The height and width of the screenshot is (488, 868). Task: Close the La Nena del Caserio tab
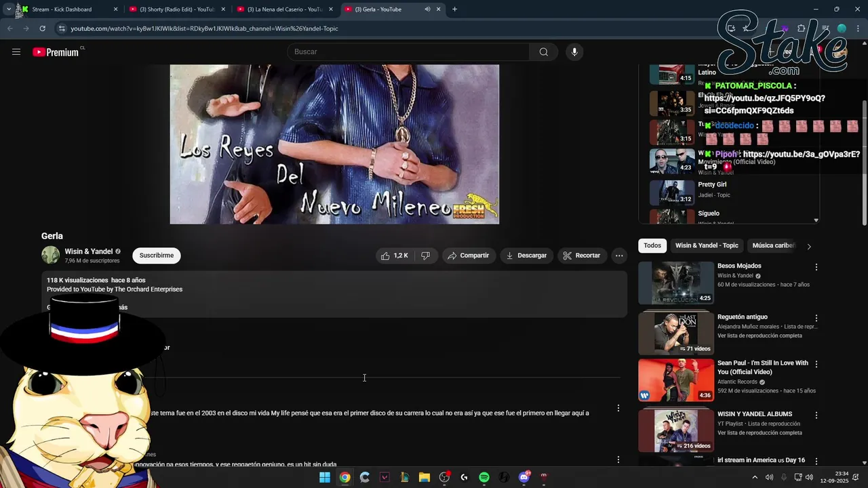[331, 9]
